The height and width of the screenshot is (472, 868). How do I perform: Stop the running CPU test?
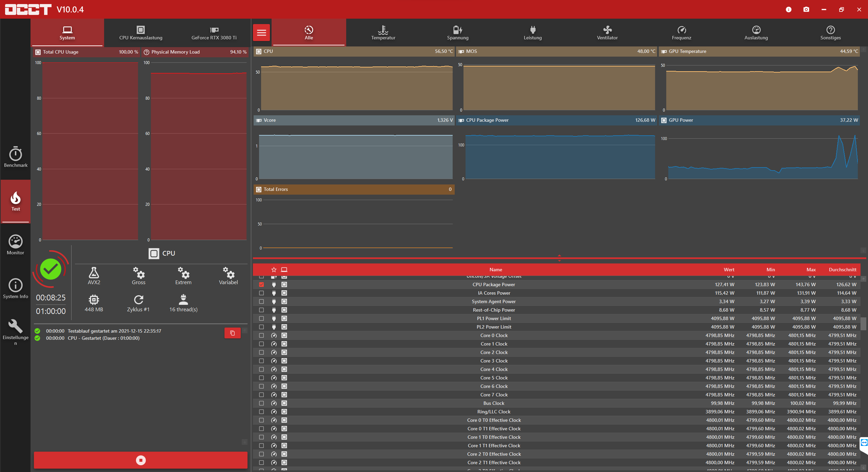(x=140, y=460)
